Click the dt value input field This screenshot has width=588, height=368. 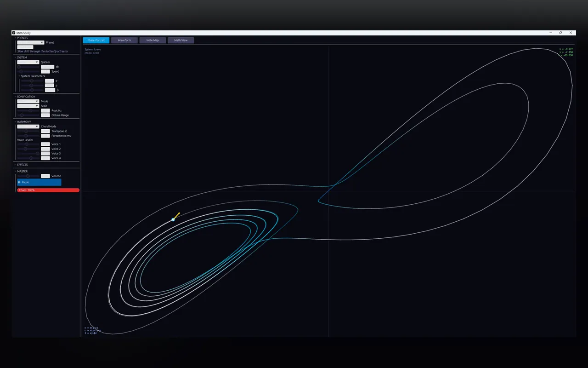[47, 67]
